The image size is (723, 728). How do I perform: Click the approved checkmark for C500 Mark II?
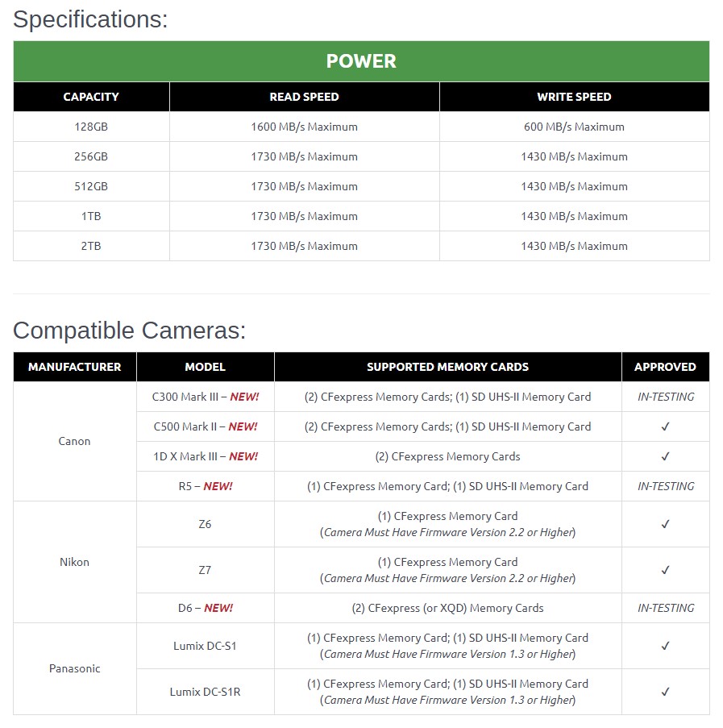coord(665,426)
